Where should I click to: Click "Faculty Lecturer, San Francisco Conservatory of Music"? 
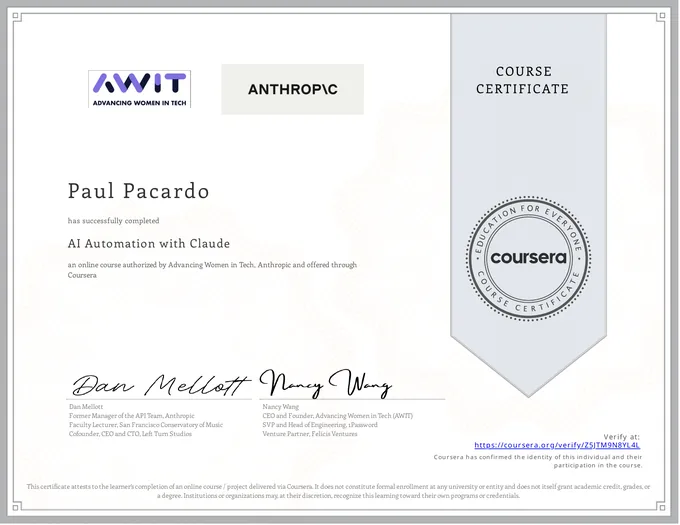pyautogui.click(x=146, y=425)
